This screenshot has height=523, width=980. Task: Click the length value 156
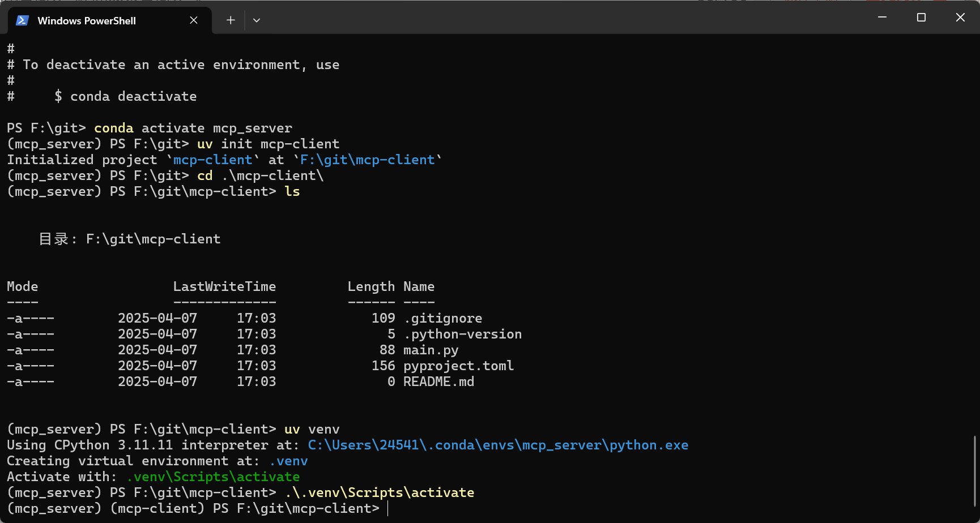pyautogui.click(x=384, y=366)
